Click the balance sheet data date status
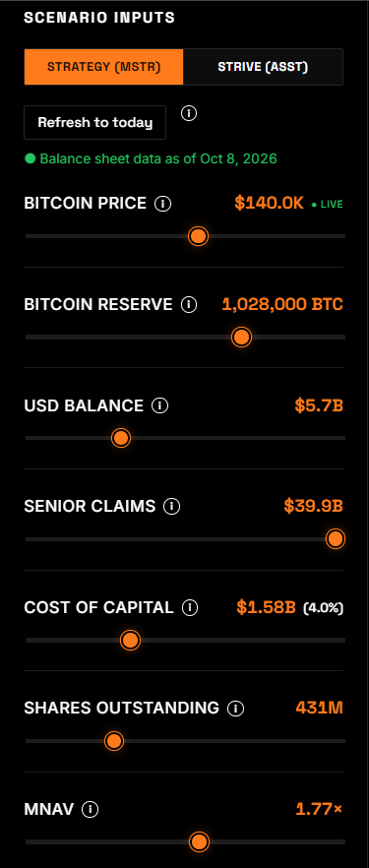 151,159
